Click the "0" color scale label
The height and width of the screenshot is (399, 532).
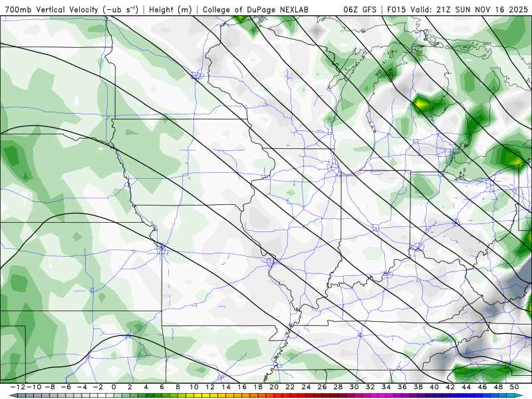(x=114, y=387)
